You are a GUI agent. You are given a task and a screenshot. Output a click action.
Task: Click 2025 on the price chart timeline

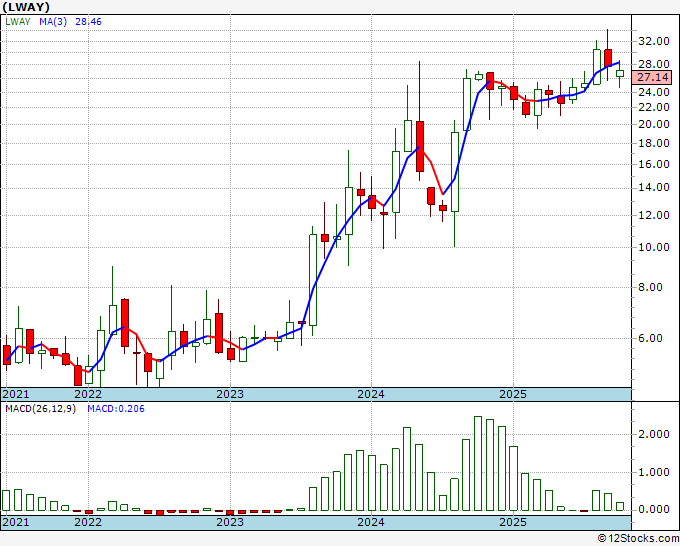[512, 395]
